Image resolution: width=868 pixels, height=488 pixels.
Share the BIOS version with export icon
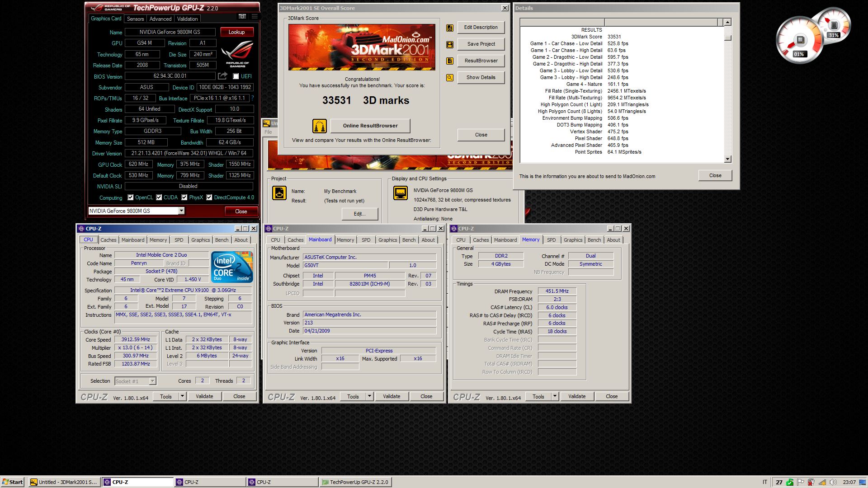click(222, 76)
